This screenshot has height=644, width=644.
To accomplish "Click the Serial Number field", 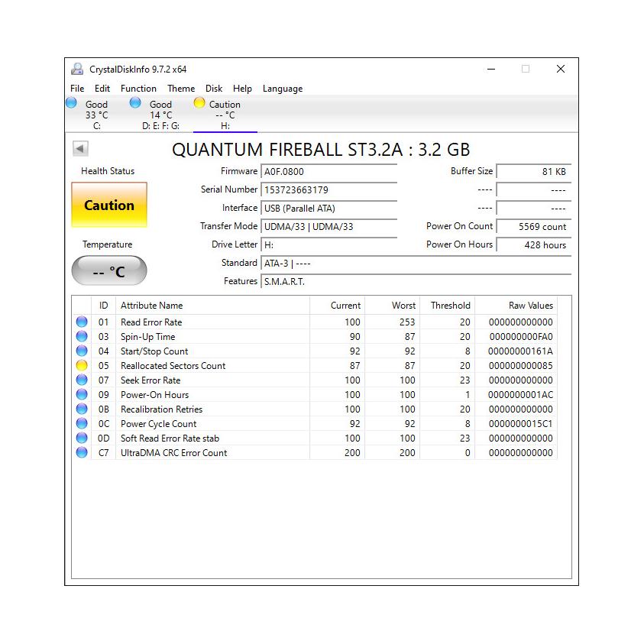I will coord(328,189).
